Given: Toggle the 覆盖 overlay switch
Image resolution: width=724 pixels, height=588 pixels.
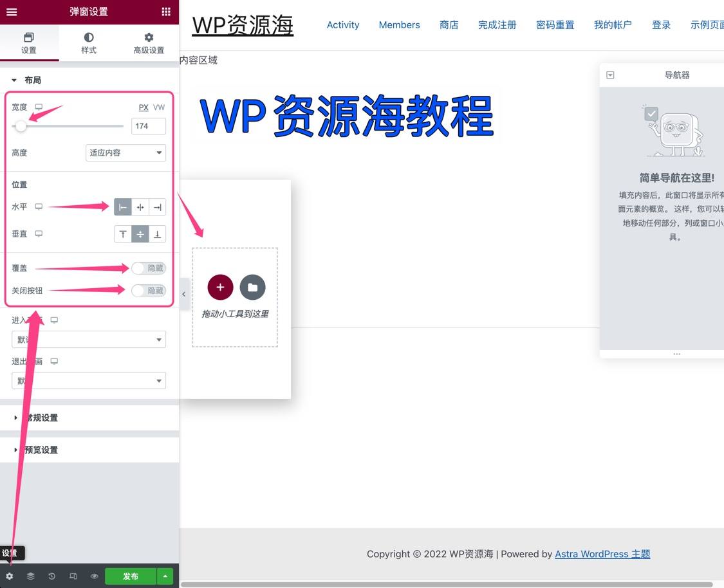Looking at the screenshot, I should click(x=149, y=268).
